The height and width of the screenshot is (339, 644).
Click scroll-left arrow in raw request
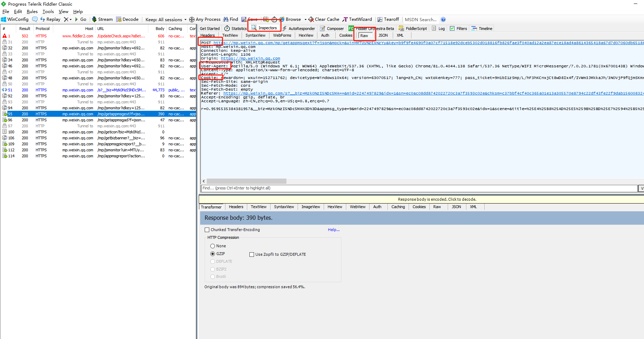[204, 181]
